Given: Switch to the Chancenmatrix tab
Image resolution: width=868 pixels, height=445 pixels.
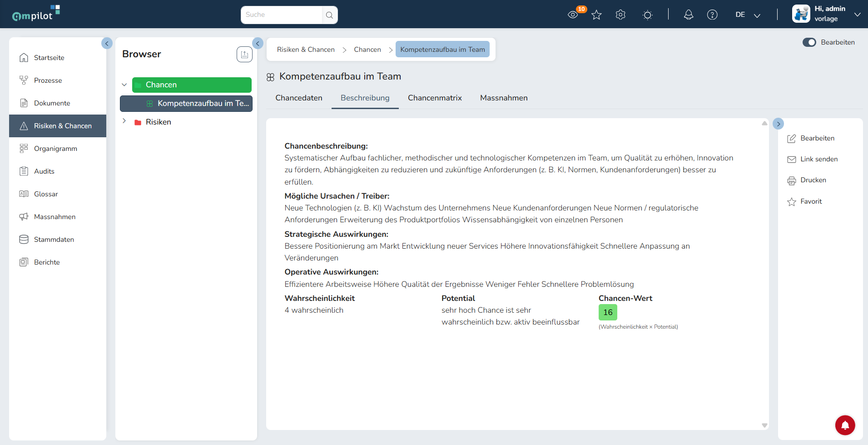Looking at the screenshot, I should point(435,98).
